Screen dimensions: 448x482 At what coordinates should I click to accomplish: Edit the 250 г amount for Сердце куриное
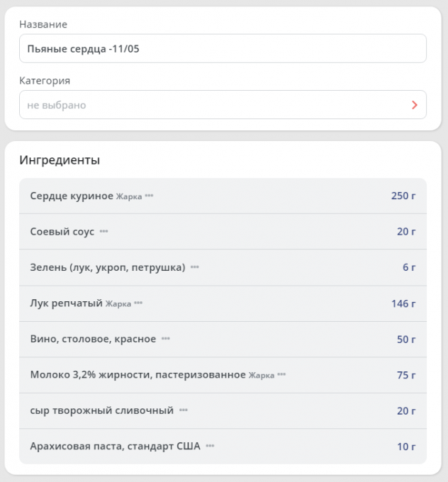(403, 196)
